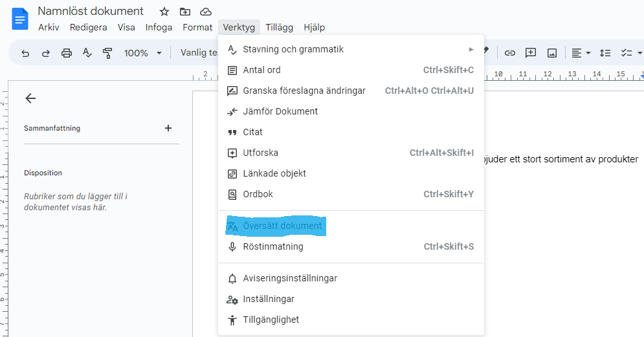Click the print icon
The width and height of the screenshot is (644, 337).
point(67,53)
